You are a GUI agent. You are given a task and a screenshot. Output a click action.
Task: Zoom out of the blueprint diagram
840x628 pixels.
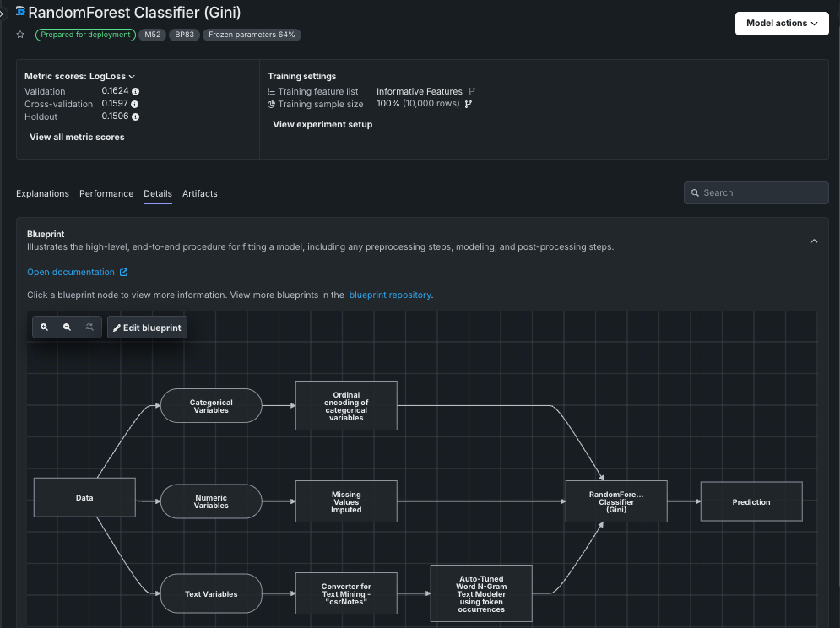(x=67, y=328)
